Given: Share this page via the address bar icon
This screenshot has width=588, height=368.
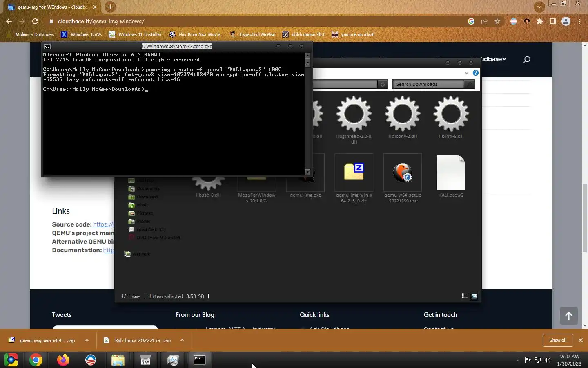Looking at the screenshot, I should coord(484,21).
